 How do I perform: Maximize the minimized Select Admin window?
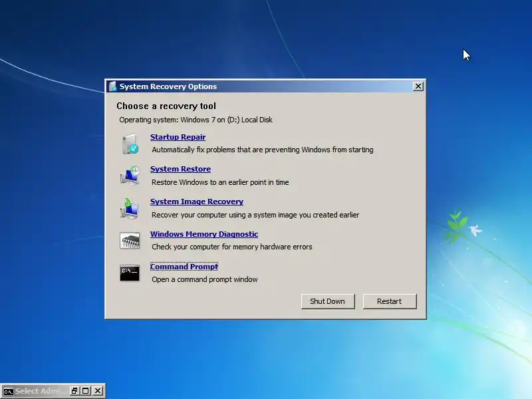(x=86, y=391)
